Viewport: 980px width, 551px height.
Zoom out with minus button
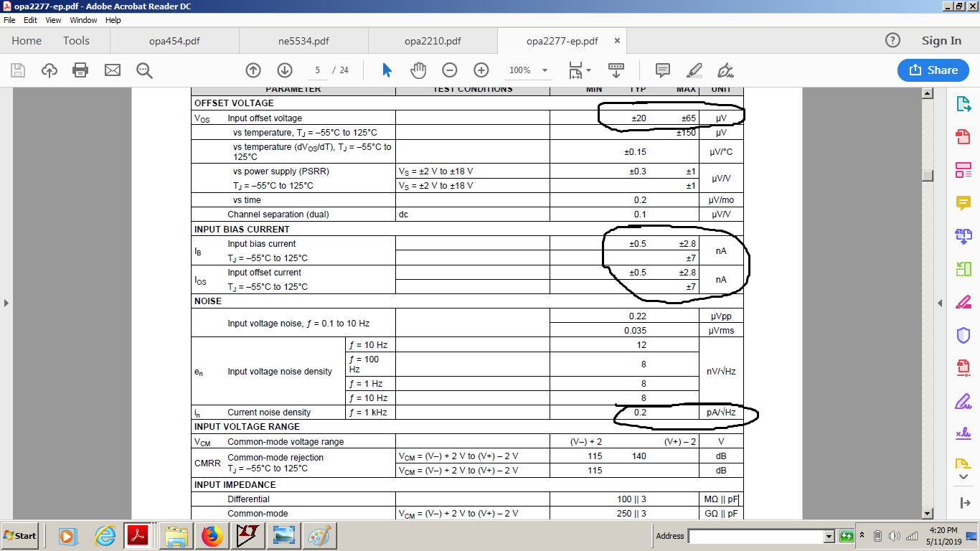pos(450,70)
